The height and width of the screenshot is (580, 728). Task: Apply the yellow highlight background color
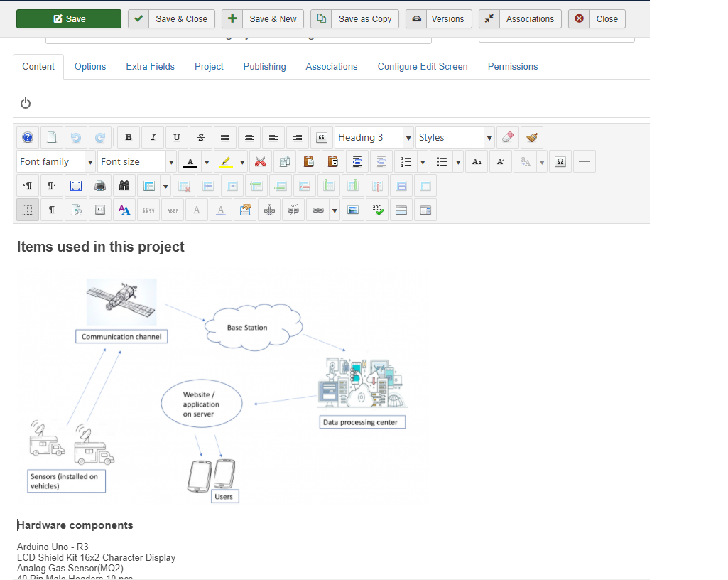225,162
